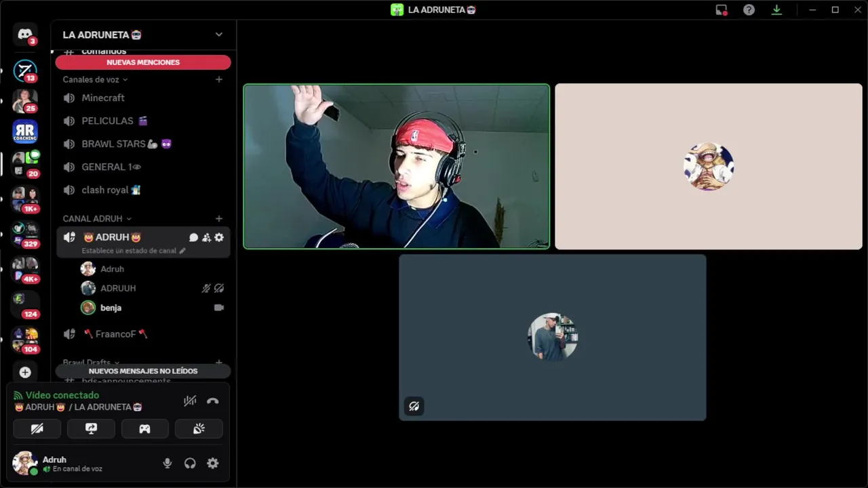This screenshot has height=488, width=868.
Task: Open the RR Coaching server
Action: tap(25, 131)
